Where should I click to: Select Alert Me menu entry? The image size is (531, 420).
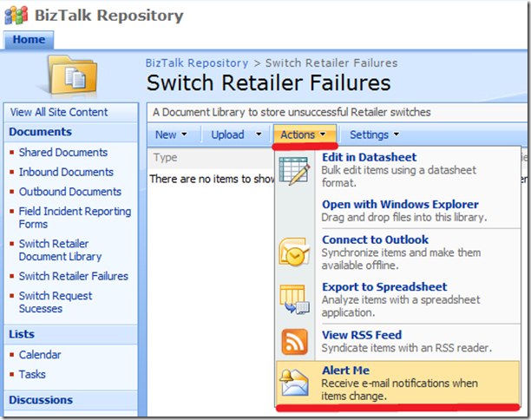point(345,371)
